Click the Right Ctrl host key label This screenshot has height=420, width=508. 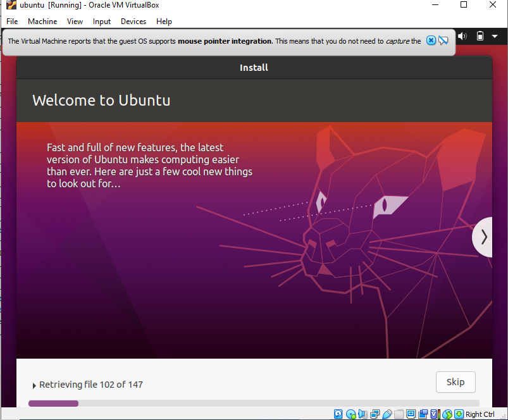(x=480, y=414)
